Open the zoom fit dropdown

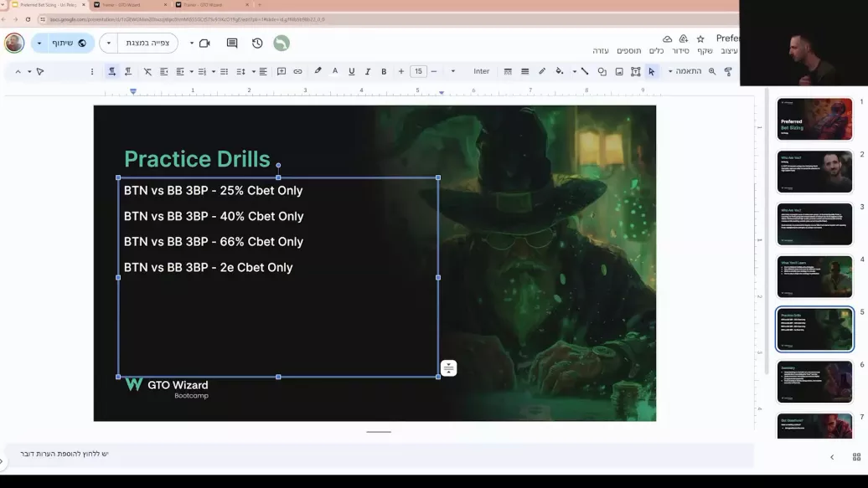[x=685, y=71]
